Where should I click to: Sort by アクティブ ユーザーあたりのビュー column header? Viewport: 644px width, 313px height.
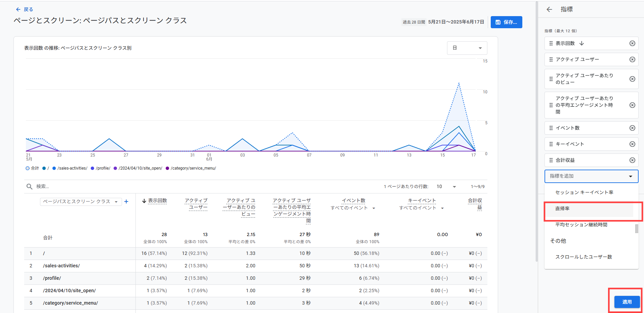239,207
